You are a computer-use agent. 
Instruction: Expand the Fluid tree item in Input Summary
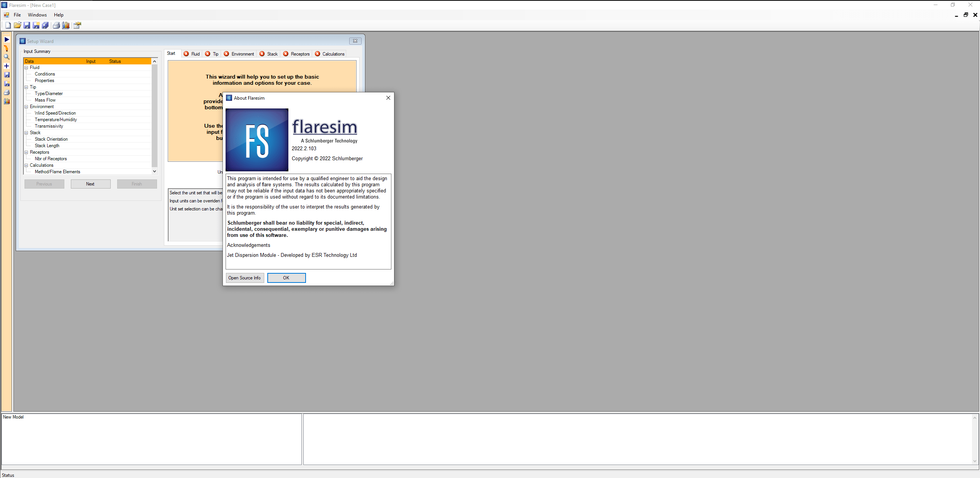[x=26, y=67]
